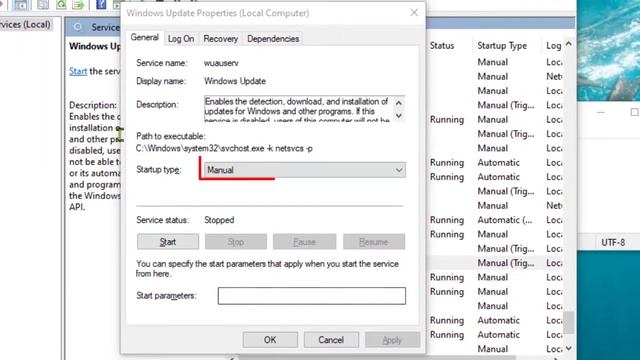Click the greyed-out Stop button
The image size is (640, 360).
coord(236,242)
